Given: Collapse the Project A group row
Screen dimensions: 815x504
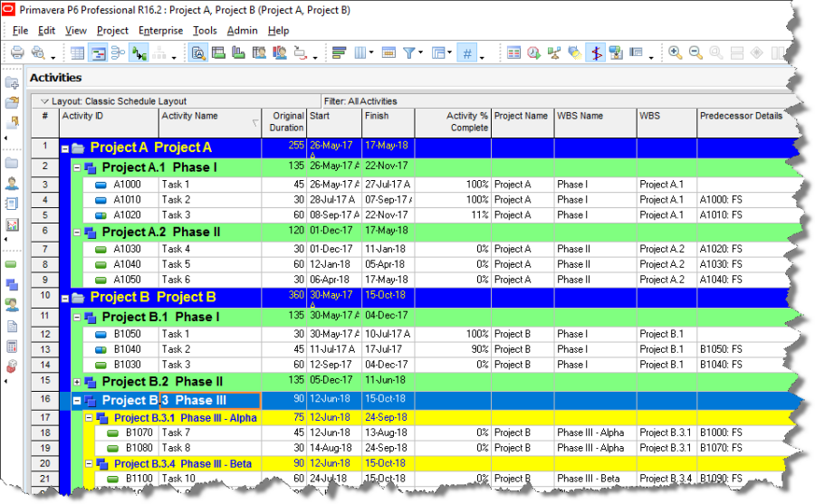Looking at the screenshot, I should click(x=65, y=149).
